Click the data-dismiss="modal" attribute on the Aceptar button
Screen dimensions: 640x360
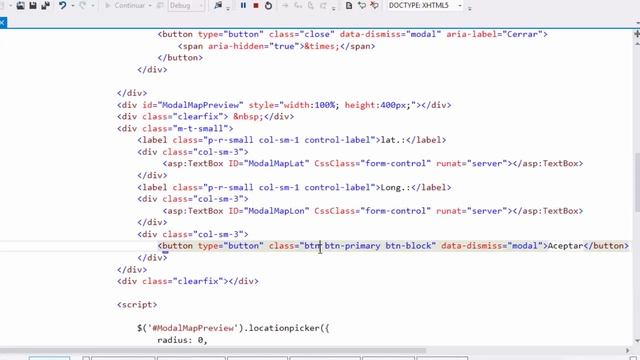pyautogui.click(x=491, y=246)
